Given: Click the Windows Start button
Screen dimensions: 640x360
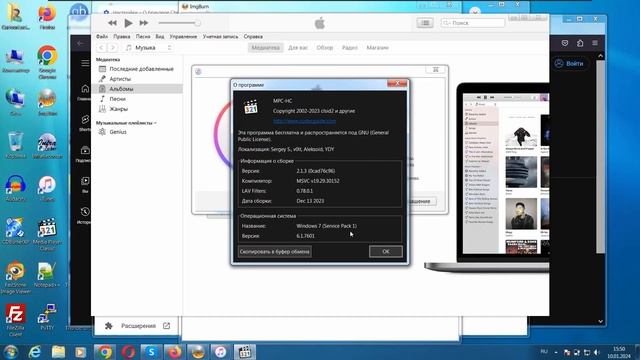Looking at the screenshot, I should 11,352.
